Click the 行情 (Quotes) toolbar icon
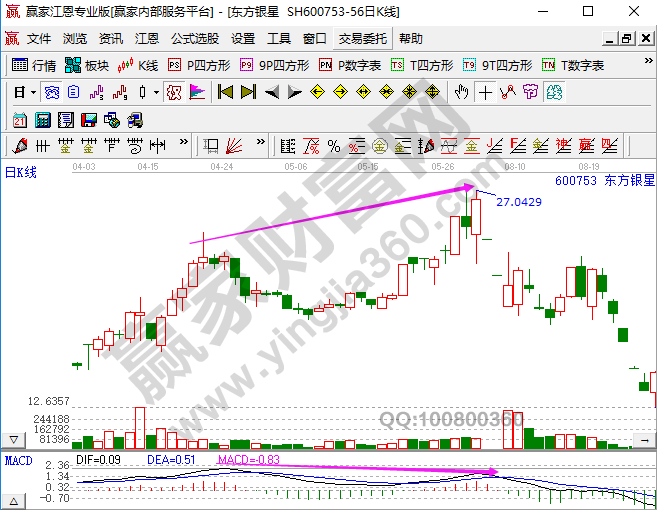The width and height of the screenshot is (657, 510). (x=33, y=65)
